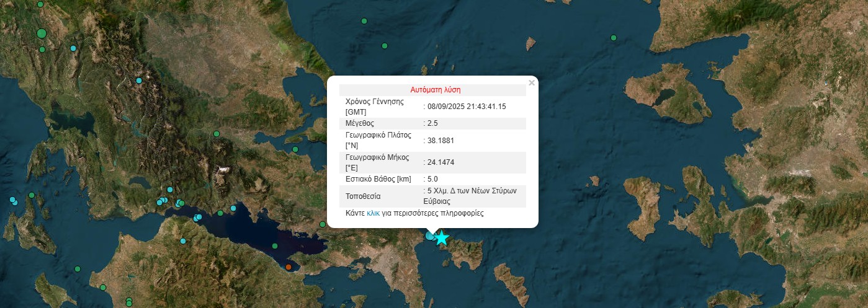
Task: Select the large cyan circle beside the star
Action: (x=430, y=235)
